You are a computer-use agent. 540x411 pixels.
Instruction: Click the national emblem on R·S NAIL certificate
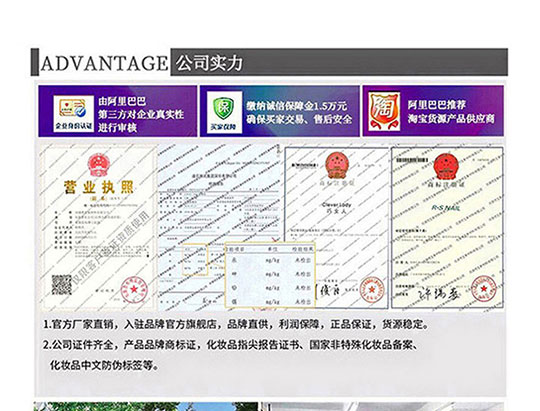point(446,167)
